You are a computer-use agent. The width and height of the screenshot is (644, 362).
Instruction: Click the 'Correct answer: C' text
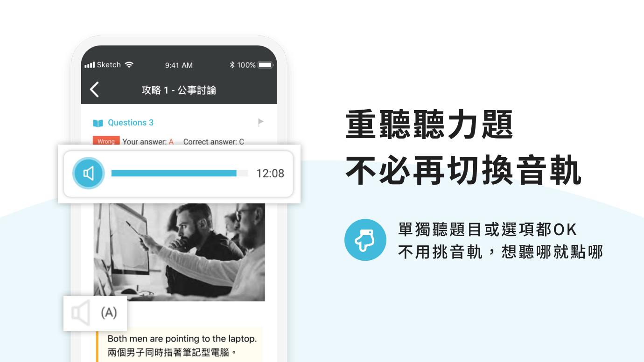(x=214, y=141)
